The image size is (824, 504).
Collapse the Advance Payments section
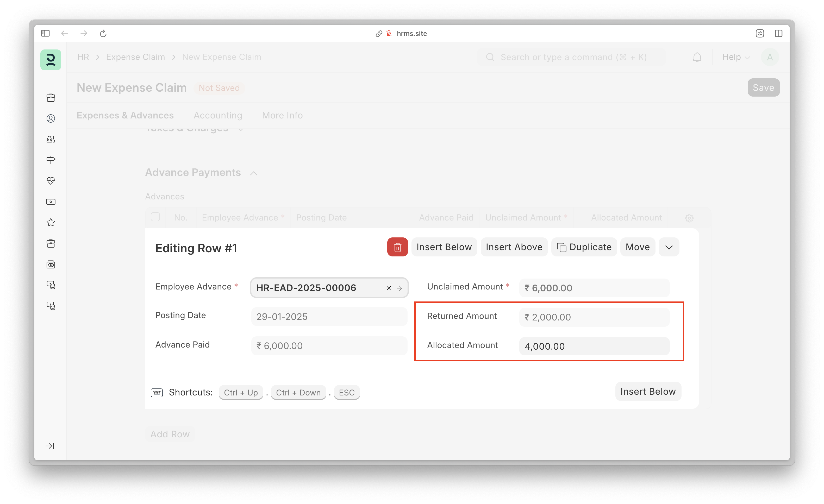[x=254, y=173]
